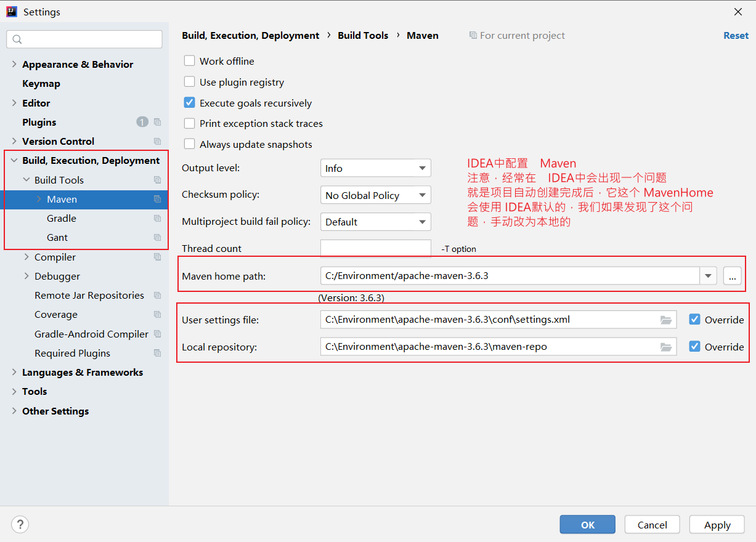This screenshot has width=756, height=542.
Task: Click the Maven home path browse ellipsis button
Action: point(732,276)
